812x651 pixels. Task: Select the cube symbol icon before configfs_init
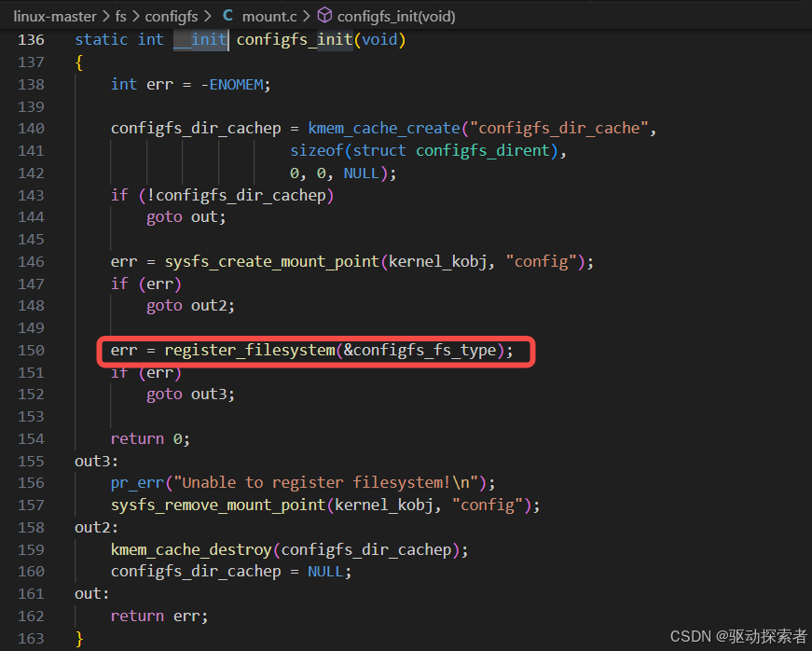(x=324, y=16)
